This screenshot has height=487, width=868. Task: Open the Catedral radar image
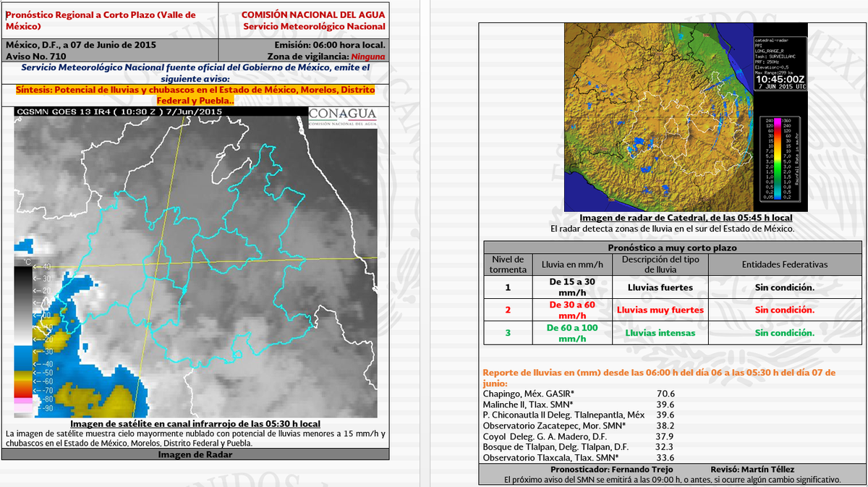[686, 117]
